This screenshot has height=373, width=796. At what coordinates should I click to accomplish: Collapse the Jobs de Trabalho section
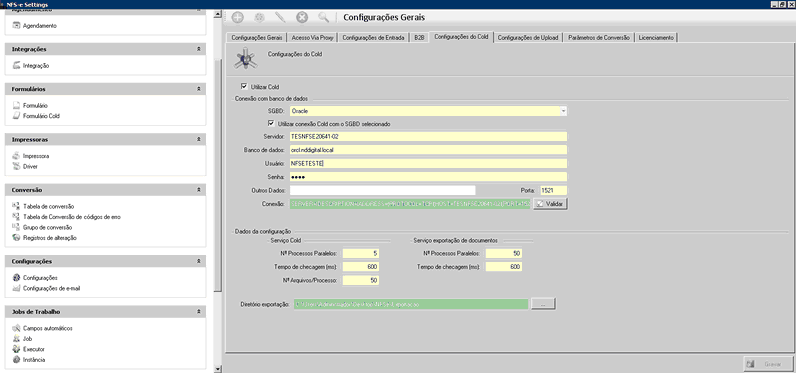(199, 312)
